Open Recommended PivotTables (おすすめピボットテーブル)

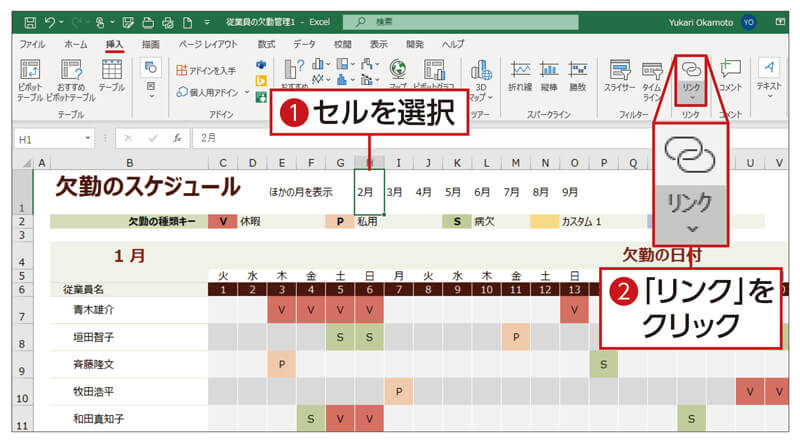click(71, 80)
